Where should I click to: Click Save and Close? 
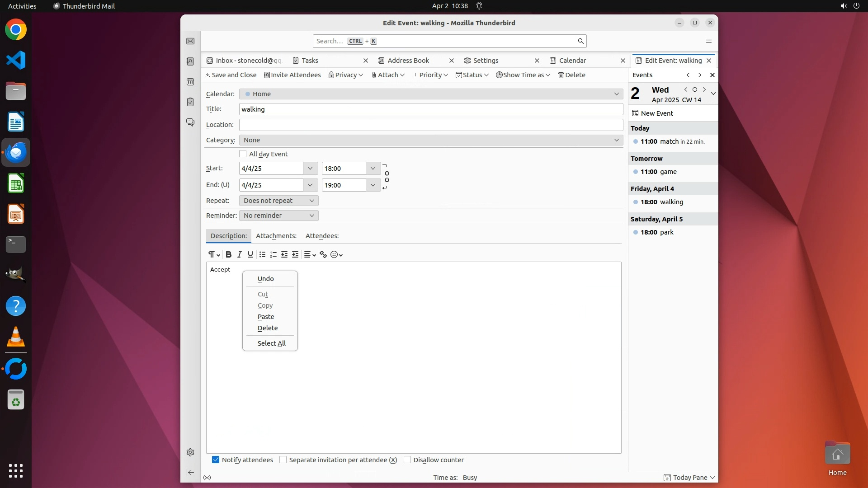[231, 75]
